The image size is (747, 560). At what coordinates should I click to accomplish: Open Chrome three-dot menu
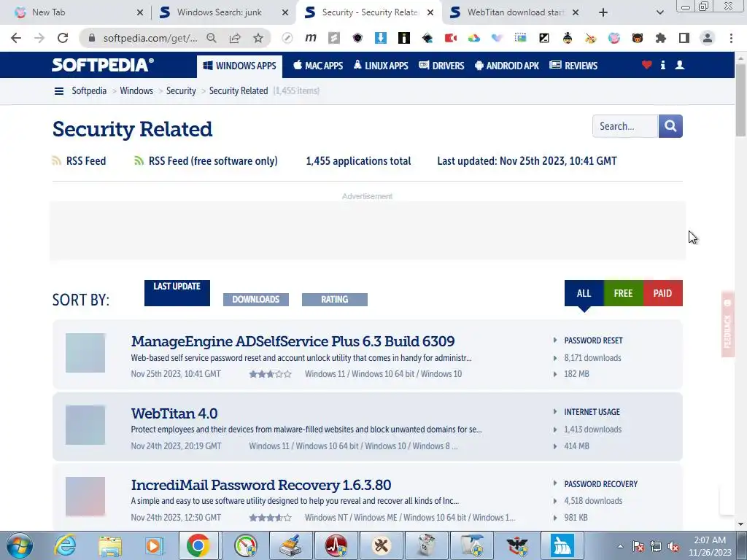point(731,38)
